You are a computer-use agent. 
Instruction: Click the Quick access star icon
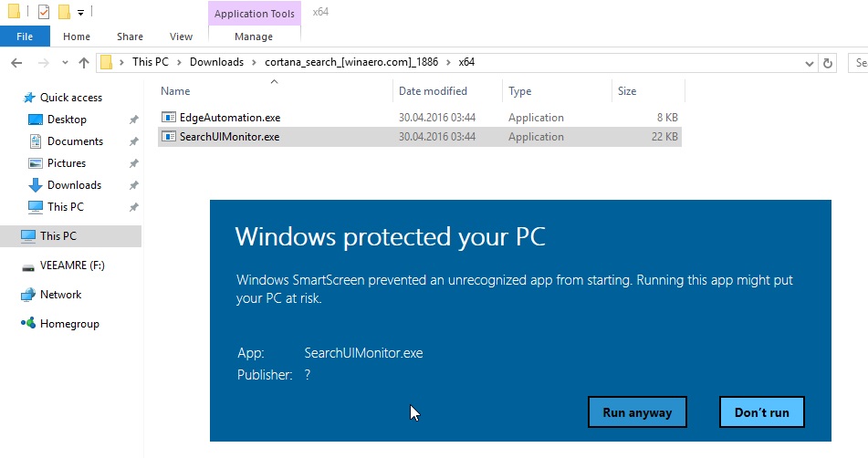29,98
